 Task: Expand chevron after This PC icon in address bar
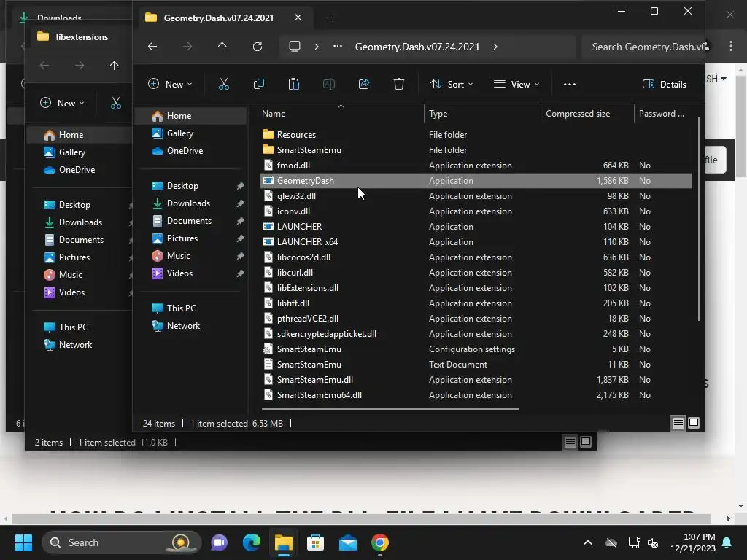[x=317, y=47]
